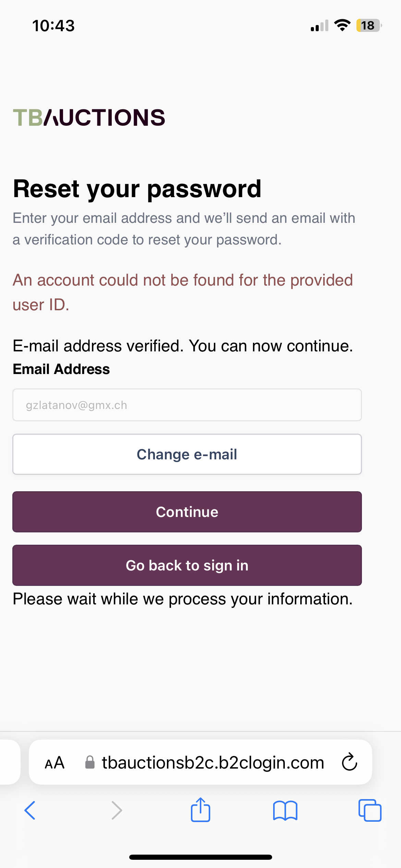This screenshot has width=401, height=868.
Task: Tap the Wi-Fi status icon
Action: [x=342, y=25]
